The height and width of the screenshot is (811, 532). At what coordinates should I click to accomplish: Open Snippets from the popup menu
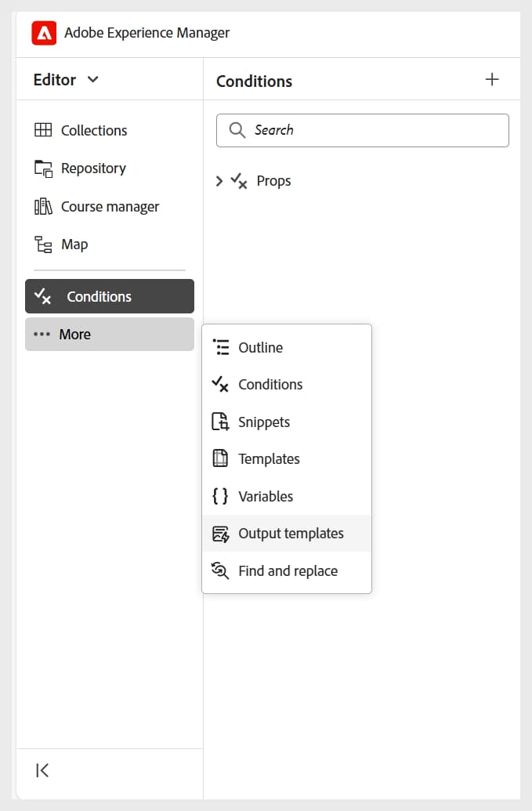click(x=263, y=422)
